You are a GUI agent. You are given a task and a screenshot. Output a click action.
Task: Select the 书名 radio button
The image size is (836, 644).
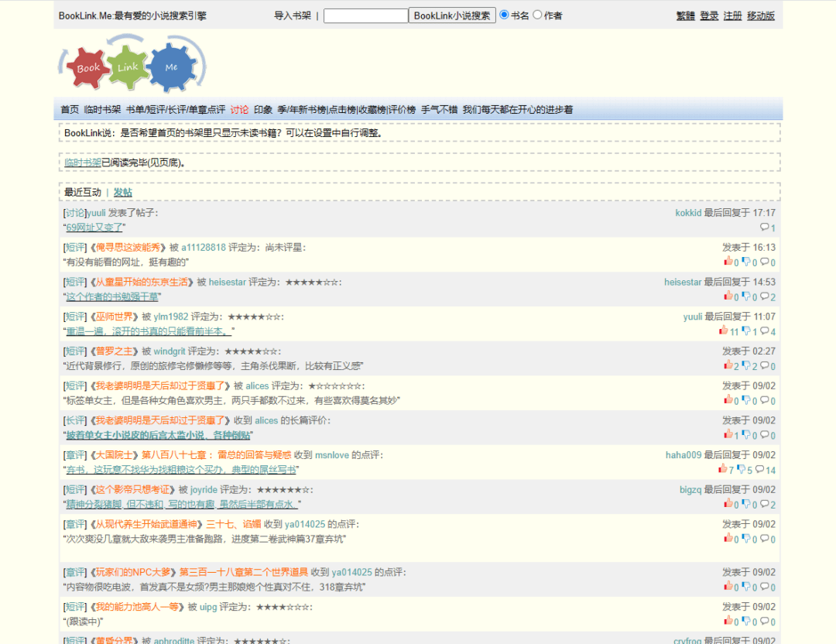click(505, 15)
